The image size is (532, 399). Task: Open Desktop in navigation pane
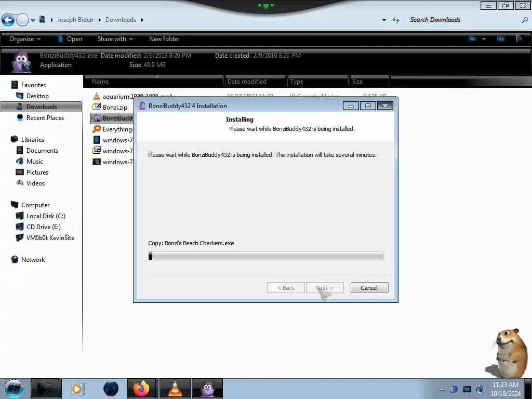pos(37,96)
